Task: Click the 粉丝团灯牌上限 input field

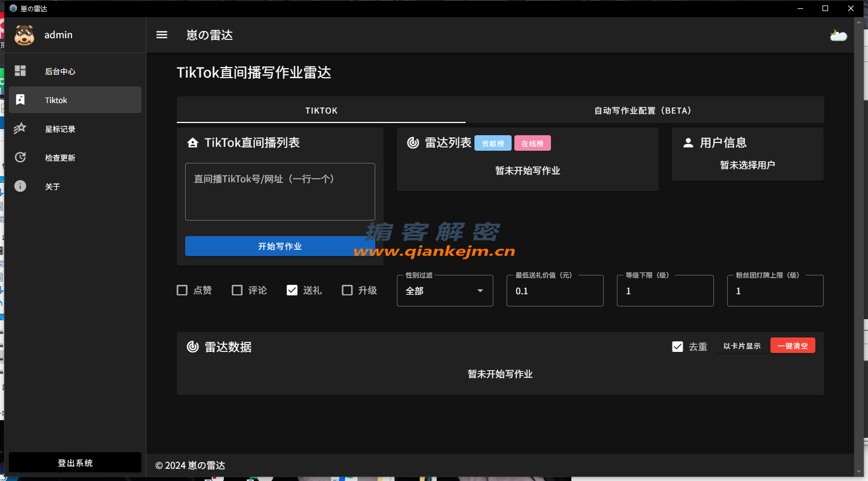Action: (775, 291)
